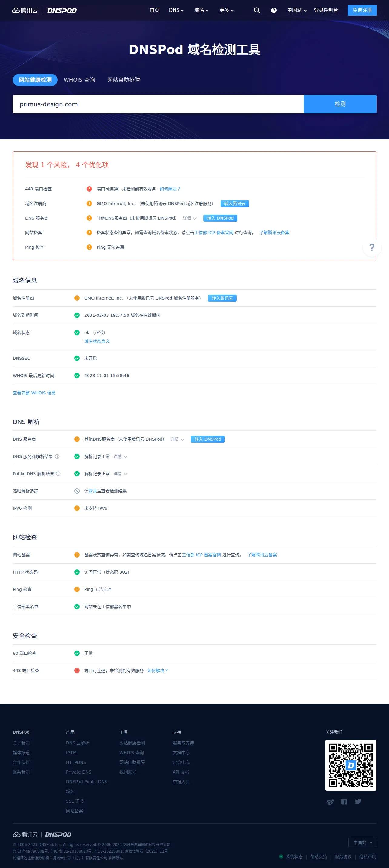Click the green check icon for 域名到期时间
389x868 pixels.
pos(77,315)
